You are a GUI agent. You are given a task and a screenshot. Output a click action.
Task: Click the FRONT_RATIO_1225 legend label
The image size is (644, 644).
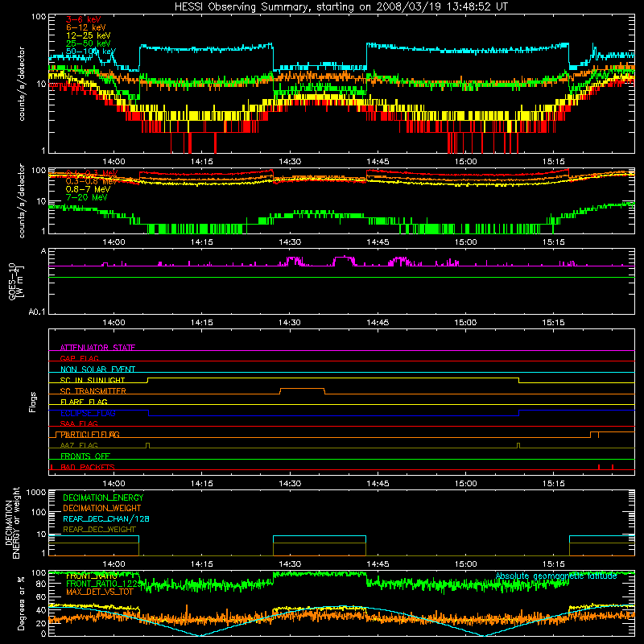tap(104, 584)
